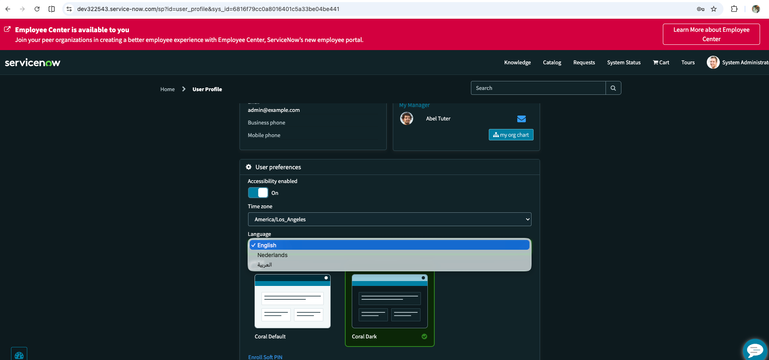Click the Mobile phone label

pyautogui.click(x=264, y=135)
